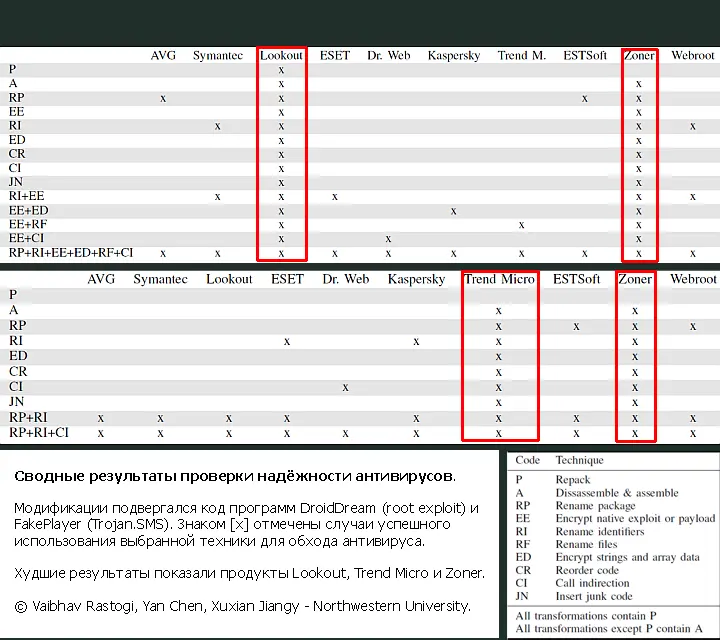Click the "© Vaibhav Rastogi" credit line

243,606
